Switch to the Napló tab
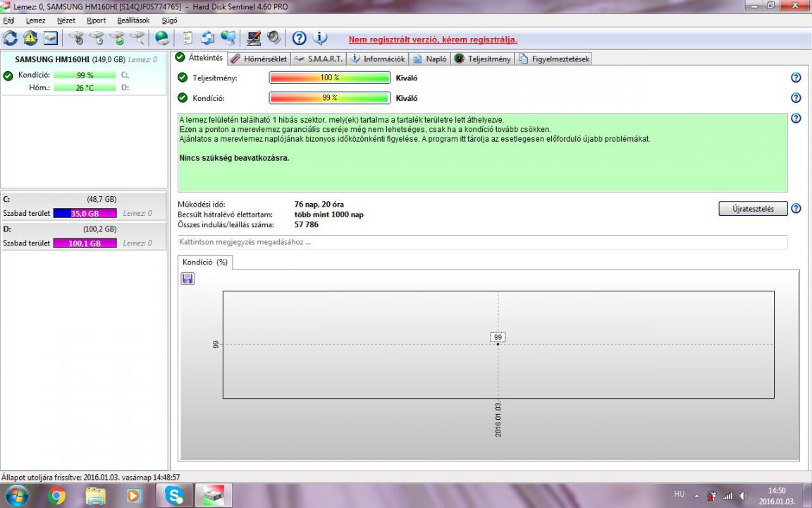Image resolution: width=812 pixels, height=508 pixels. [x=429, y=59]
